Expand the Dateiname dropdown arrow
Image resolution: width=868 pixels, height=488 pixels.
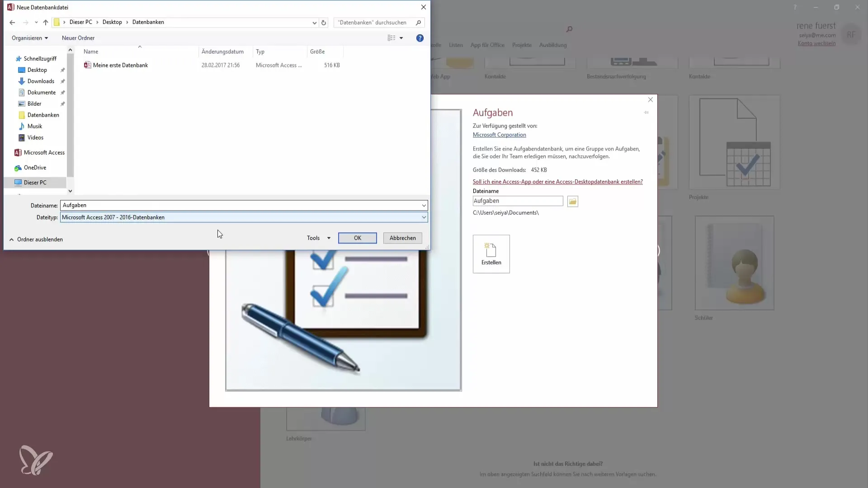tap(424, 206)
